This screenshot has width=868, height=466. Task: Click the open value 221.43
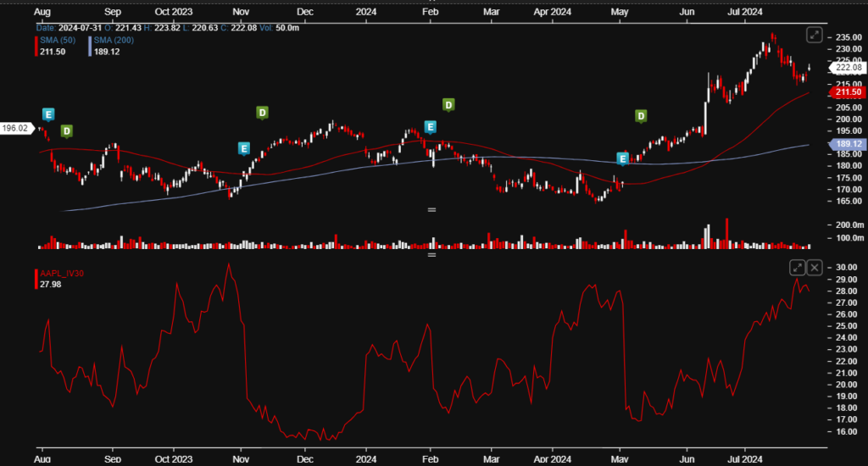(x=128, y=28)
